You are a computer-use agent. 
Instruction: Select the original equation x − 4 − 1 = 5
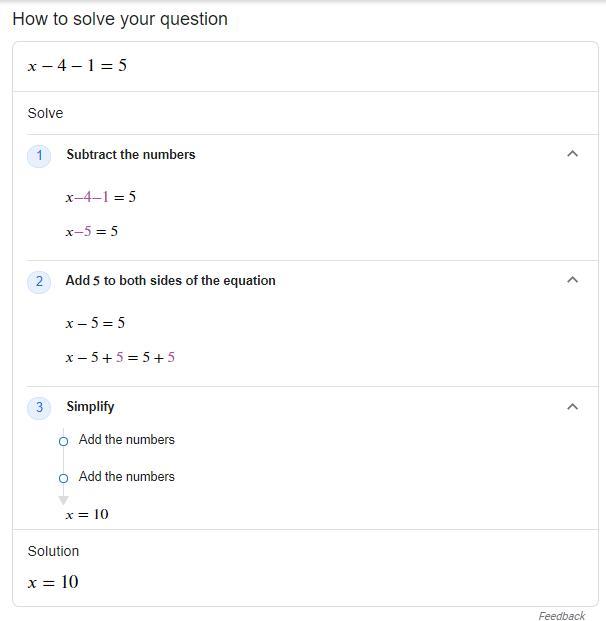(77, 66)
